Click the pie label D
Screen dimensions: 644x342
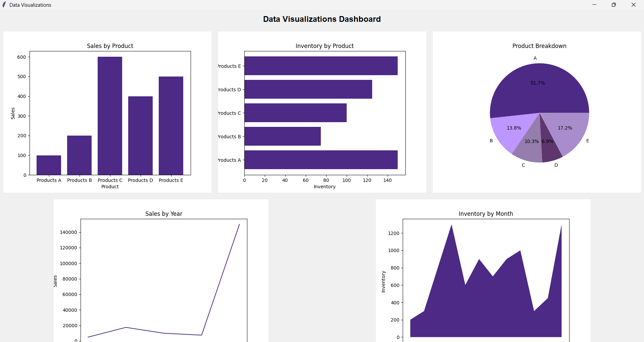tap(556, 165)
